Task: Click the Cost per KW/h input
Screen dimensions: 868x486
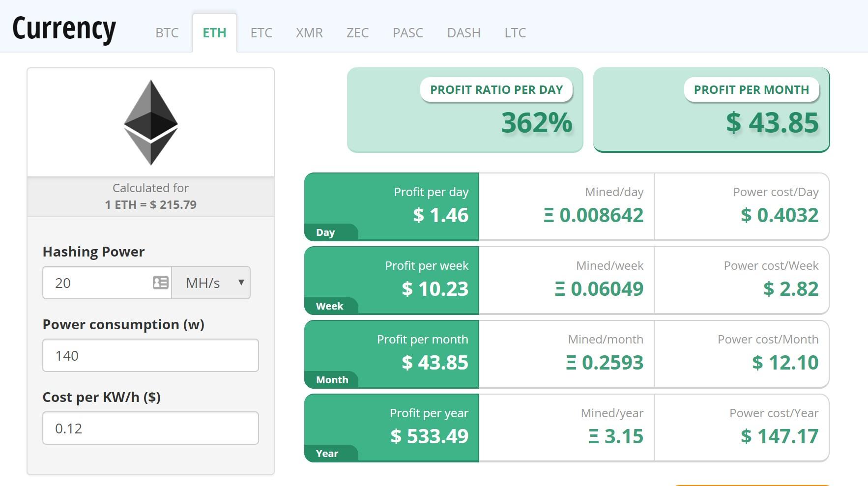Action: tap(150, 428)
